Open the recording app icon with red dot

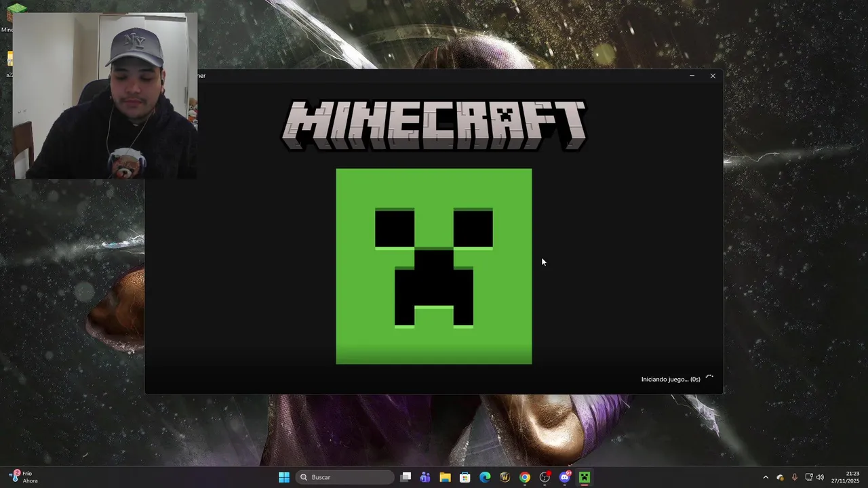(x=545, y=477)
